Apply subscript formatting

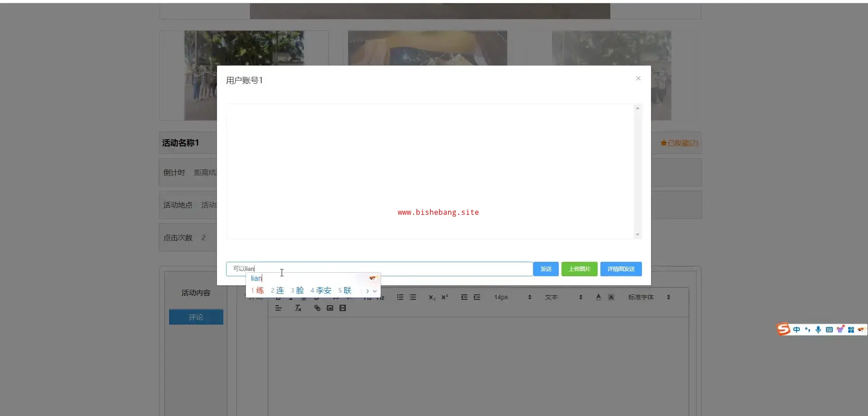tap(432, 297)
